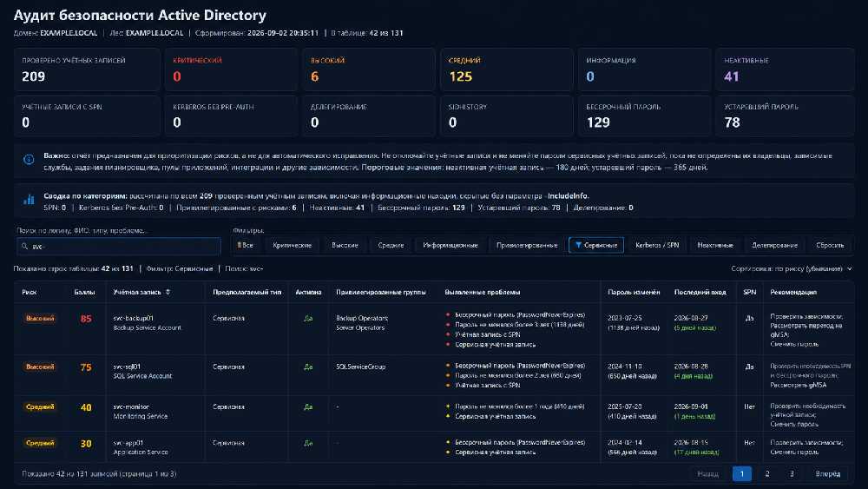The width and height of the screenshot is (868, 489).
Task: Apply the Высокие filter
Action: point(345,245)
